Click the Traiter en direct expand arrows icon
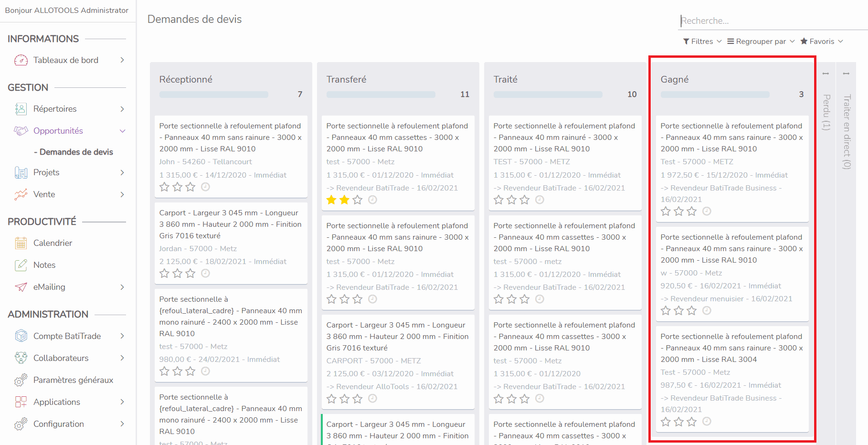The height and width of the screenshot is (445, 868). pos(846,74)
